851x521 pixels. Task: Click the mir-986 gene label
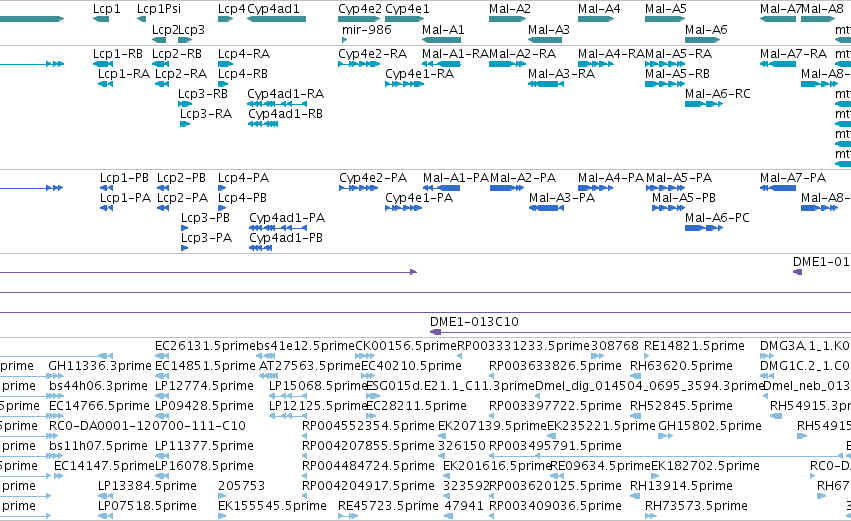click(366, 29)
